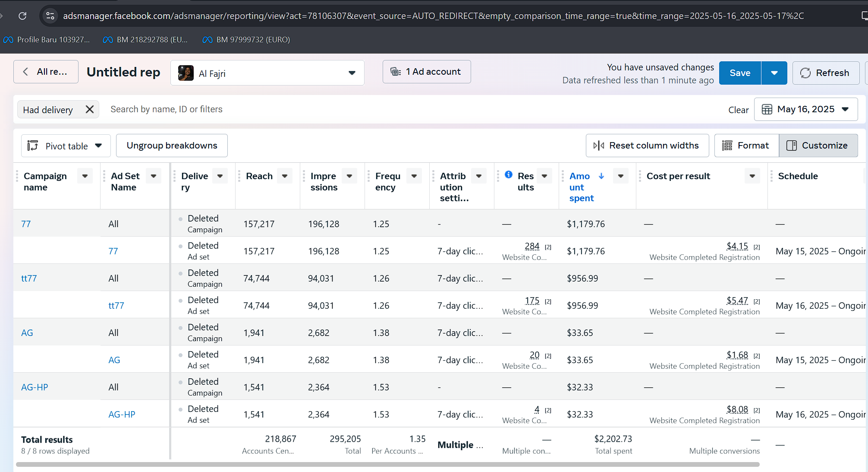Viewport: 868px width, 472px height.
Task: Expand the Cost per result column menu
Action: [x=752, y=176]
